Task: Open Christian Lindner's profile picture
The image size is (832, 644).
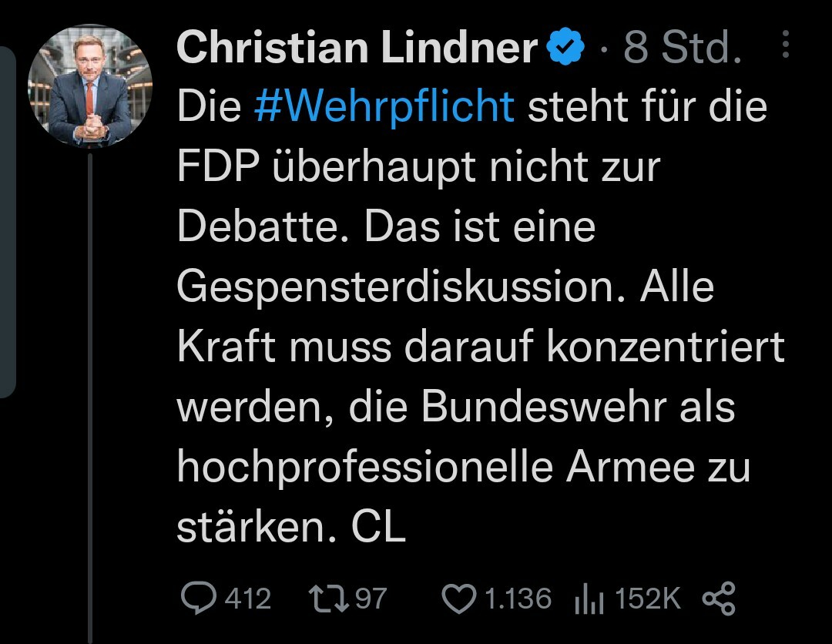Action: pyautogui.click(x=90, y=86)
